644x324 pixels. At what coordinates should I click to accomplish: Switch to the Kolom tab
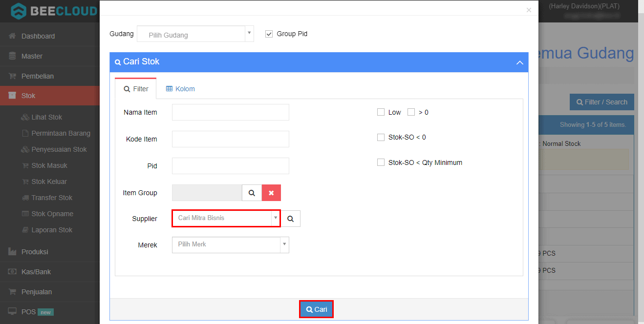tap(180, 89)
